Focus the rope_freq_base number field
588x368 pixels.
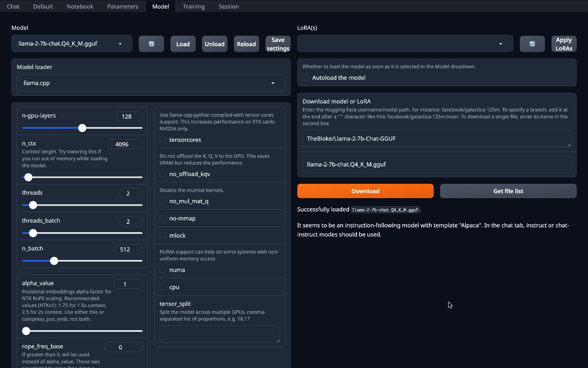[x=123, y=347]
